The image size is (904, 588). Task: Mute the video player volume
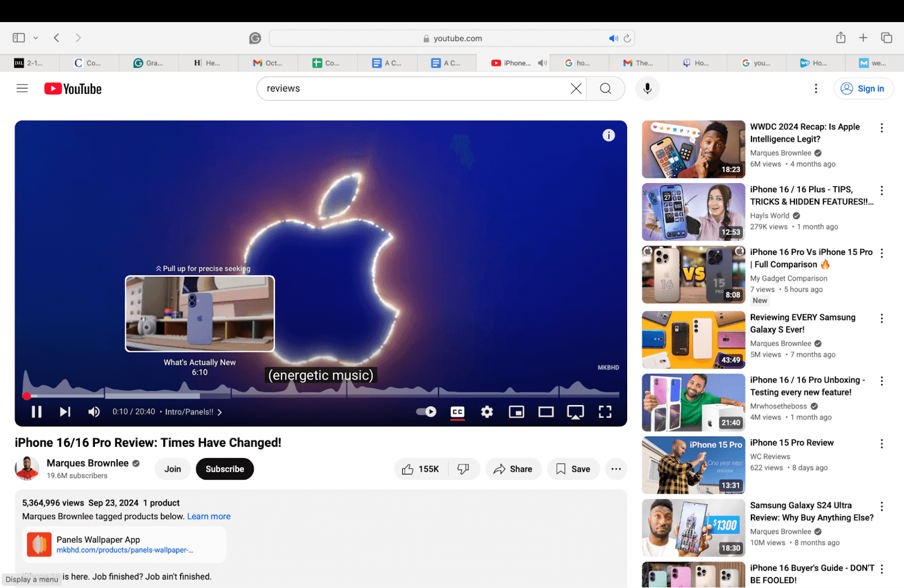94,412
